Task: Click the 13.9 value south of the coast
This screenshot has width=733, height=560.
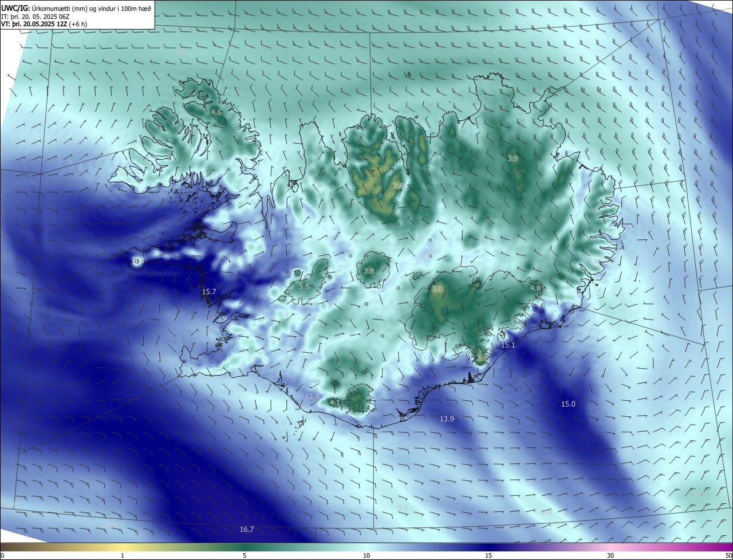Action: (447, 419)
